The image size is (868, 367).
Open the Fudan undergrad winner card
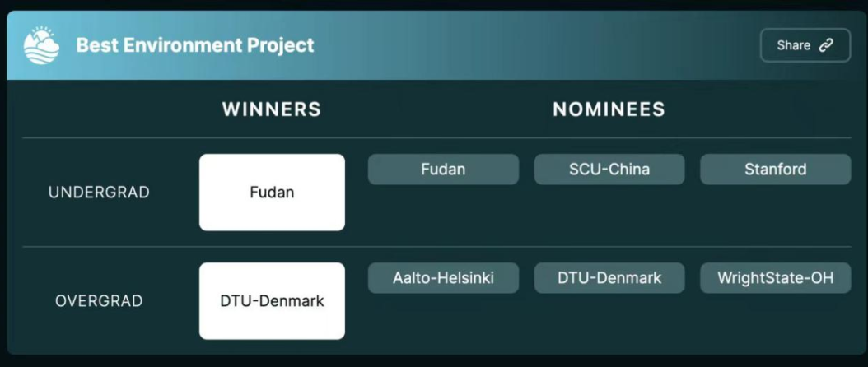pos(272,193)
